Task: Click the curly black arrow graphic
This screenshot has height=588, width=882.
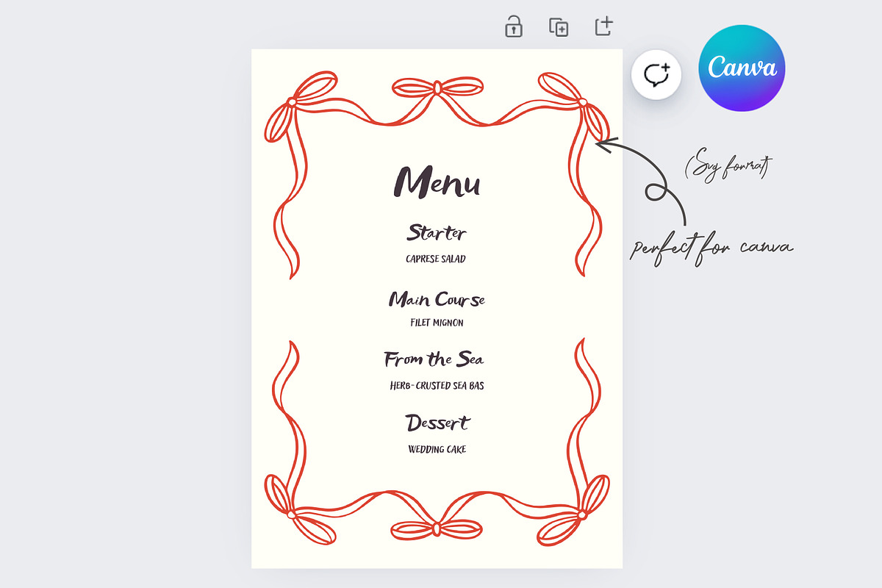Action: (x=654, y=180)
